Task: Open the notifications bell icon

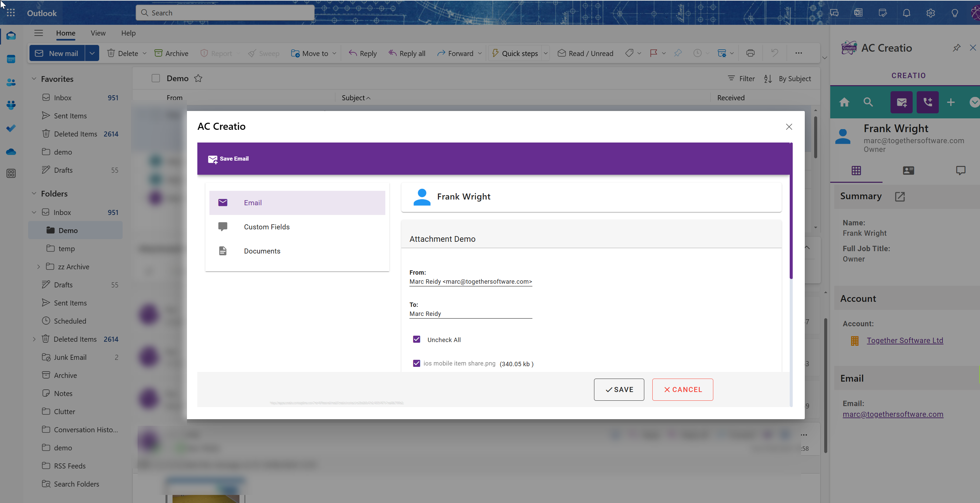Action: (907, 13)
